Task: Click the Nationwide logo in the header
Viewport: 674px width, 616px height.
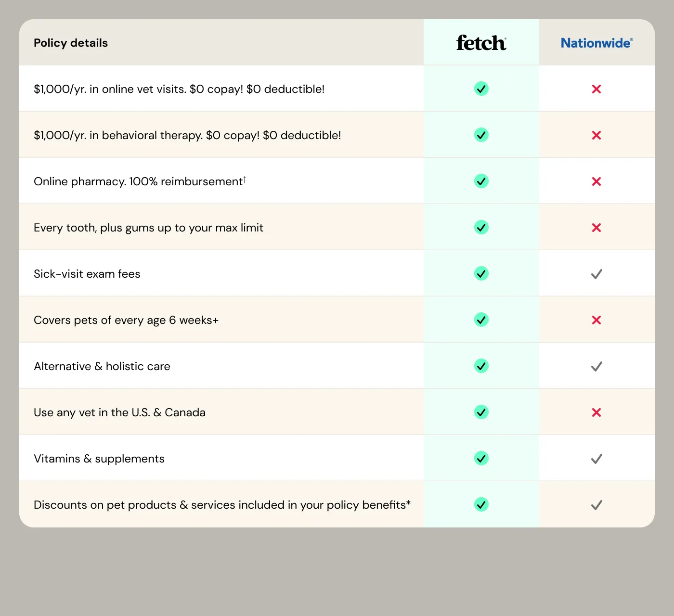Action: pyautogui.click(x=596, y=43)
